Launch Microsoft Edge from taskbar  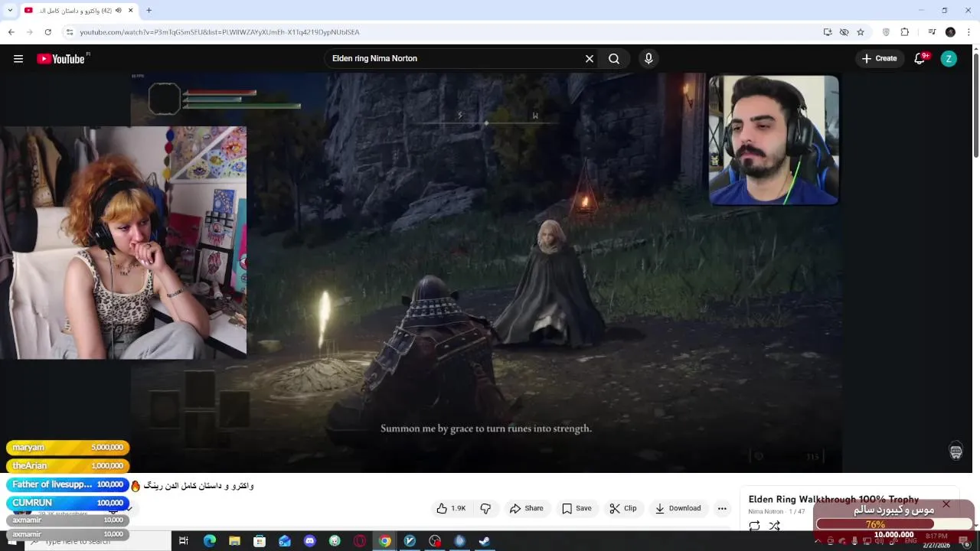209,541
